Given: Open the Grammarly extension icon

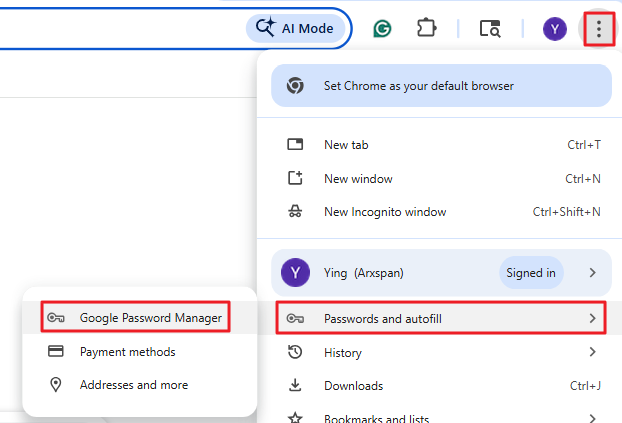Looking at the screenshot, I should tap(382, 29).
